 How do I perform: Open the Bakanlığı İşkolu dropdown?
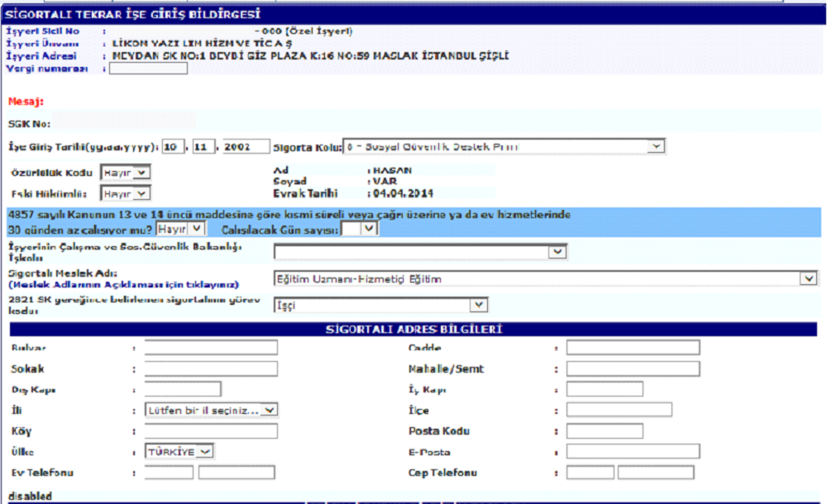[420, 252]
